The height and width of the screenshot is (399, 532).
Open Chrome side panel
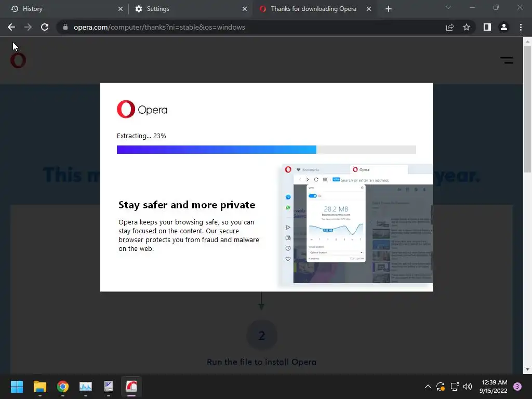pyautogui.click(x=487, y=27)
